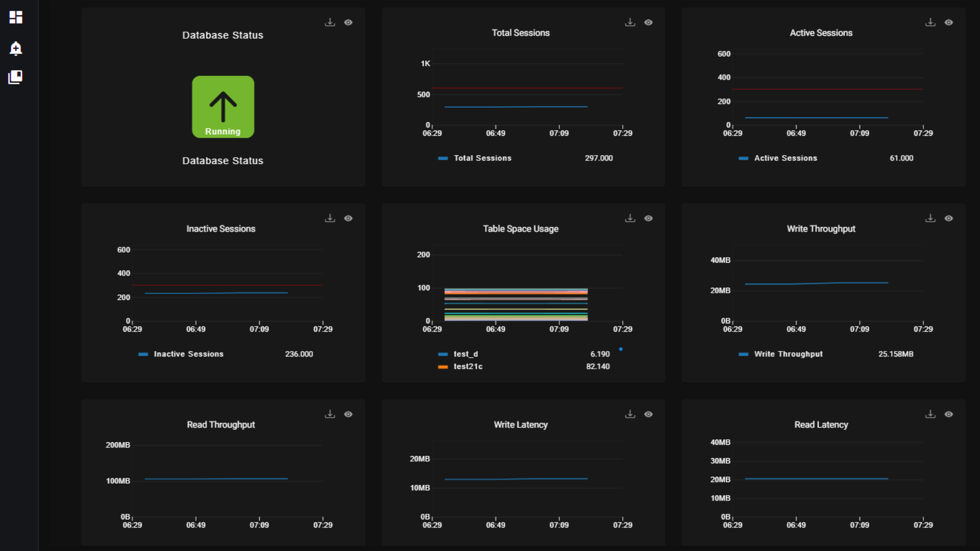
Task: Click the green Running status tile
Action: pos(223,107)
